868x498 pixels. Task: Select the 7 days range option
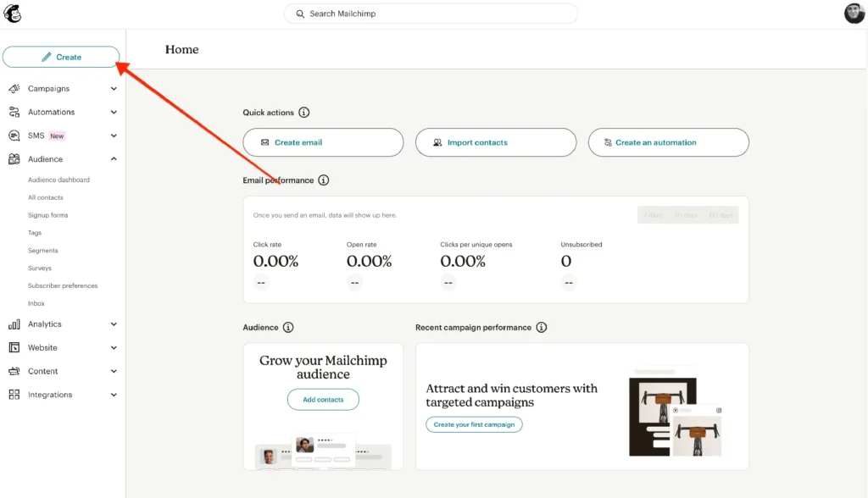(x=655, y=214)
